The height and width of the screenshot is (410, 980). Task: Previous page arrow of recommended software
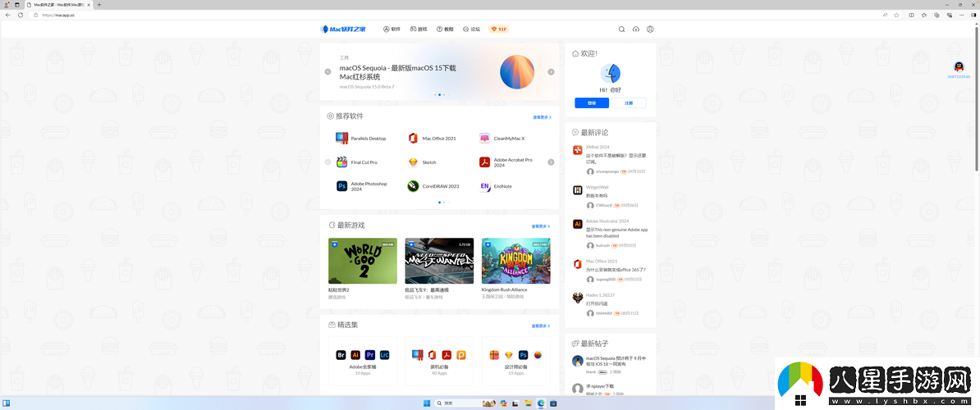(x=327, y=162)
